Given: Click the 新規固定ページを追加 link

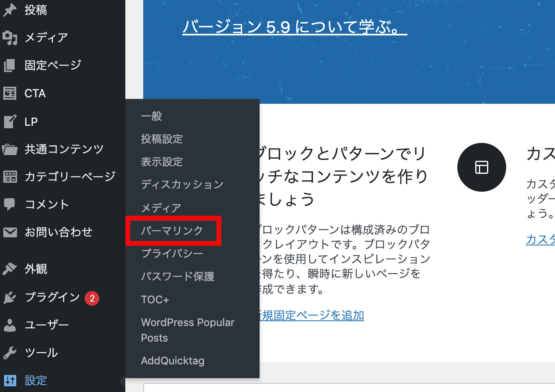Looking at the screenshot, I should pos(312,315).
